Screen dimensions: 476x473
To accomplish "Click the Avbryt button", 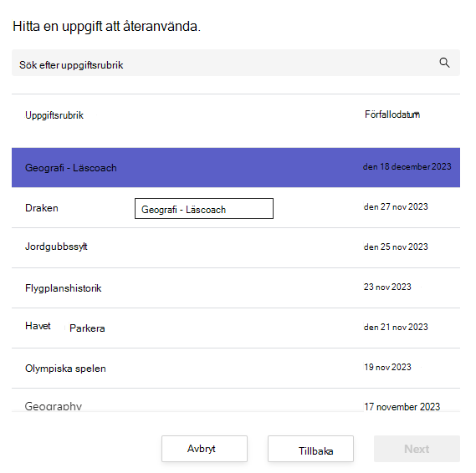I will click(x=204, y=449).
